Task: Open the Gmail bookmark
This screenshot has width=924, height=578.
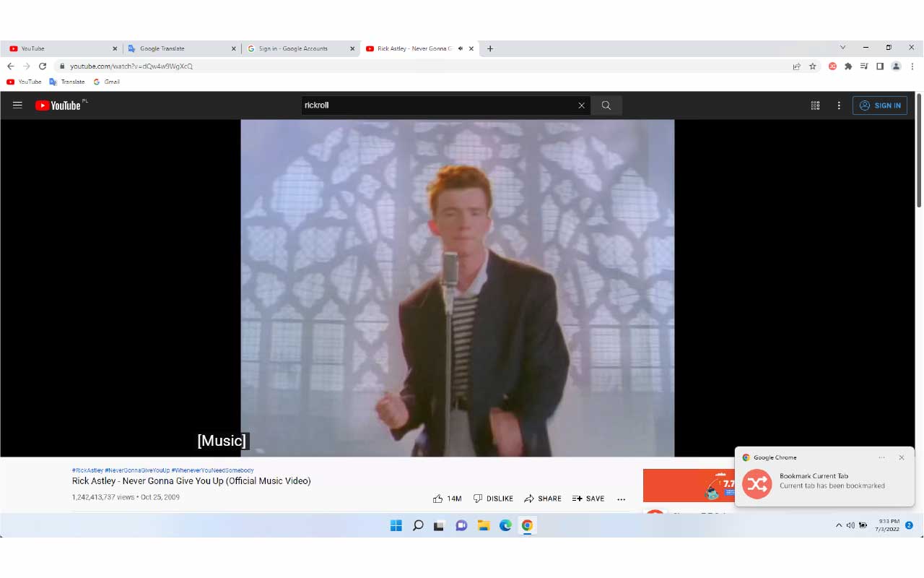Action: click(x=106, y=82)
